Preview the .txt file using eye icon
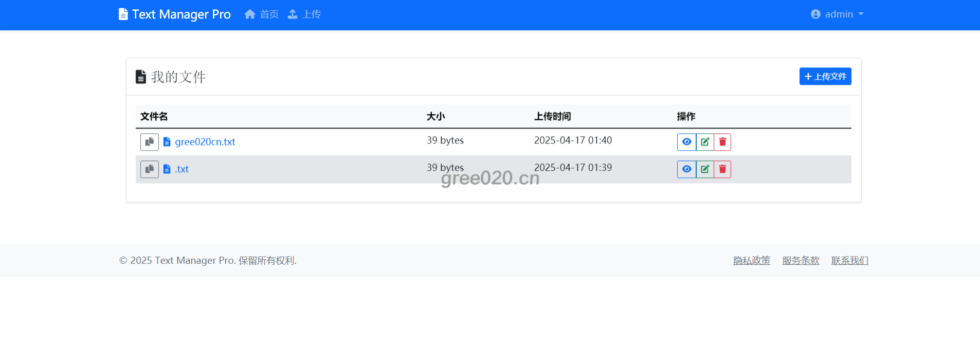The image size is (980, 360). click(x=686, y=169)
